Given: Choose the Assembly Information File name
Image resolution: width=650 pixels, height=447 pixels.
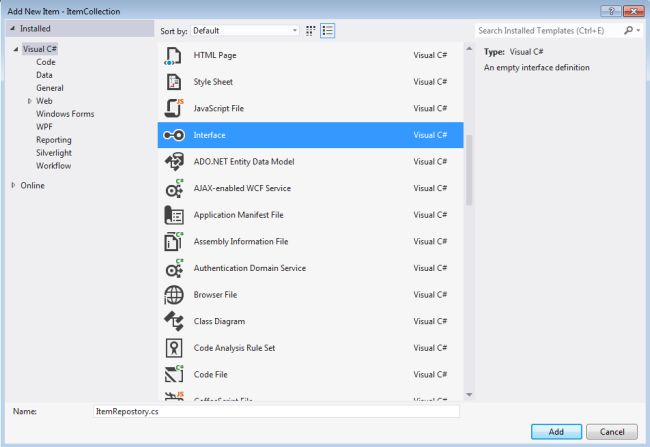Looking at the screenshot, I should tap(240, 241).
